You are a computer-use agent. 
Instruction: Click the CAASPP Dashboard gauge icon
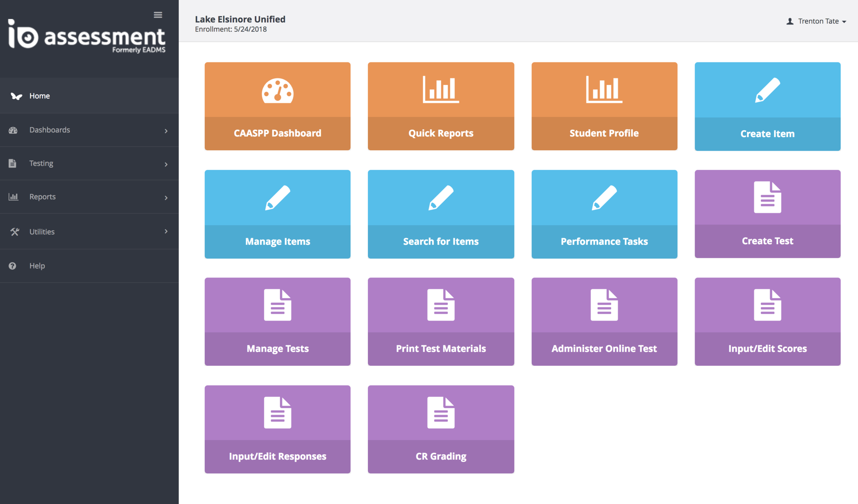[x=277, y=90]
